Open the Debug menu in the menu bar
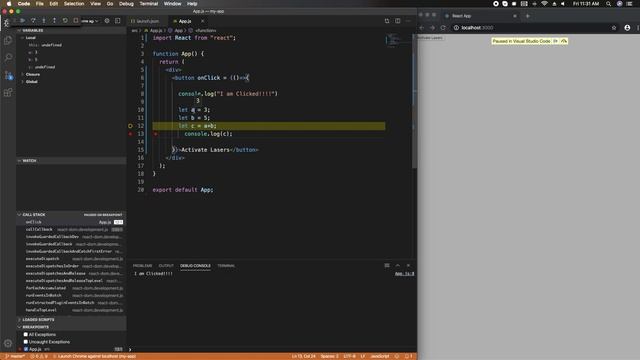640x360 pixels. pos(126,4)
